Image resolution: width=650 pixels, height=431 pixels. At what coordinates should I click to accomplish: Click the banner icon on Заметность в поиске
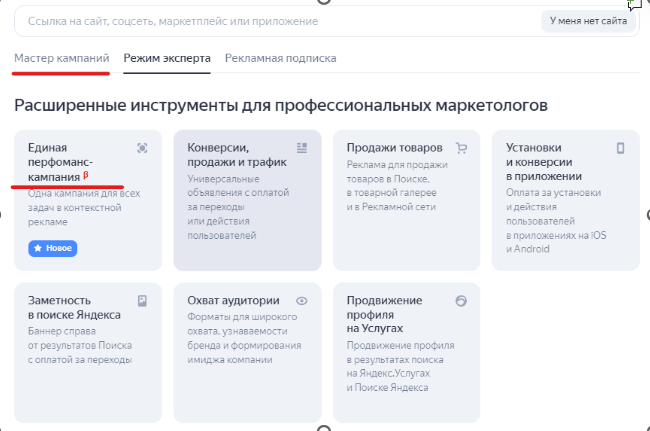142,301
